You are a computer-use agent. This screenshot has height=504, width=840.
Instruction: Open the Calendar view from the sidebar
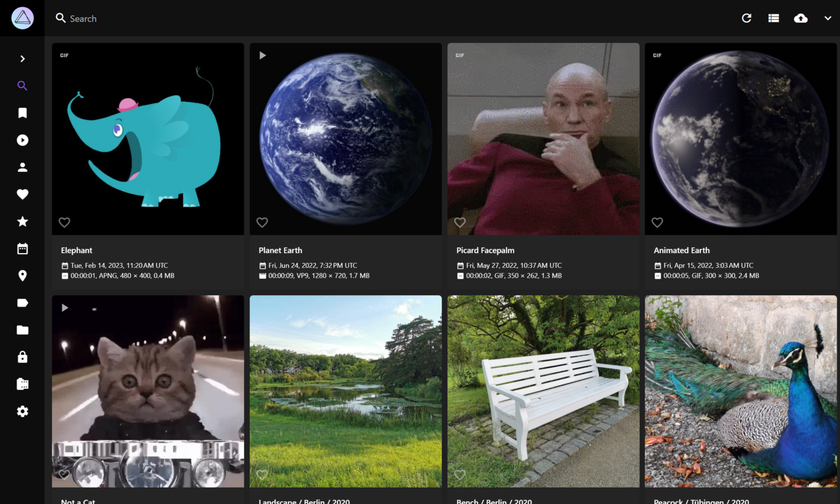[x=22, y=249]
